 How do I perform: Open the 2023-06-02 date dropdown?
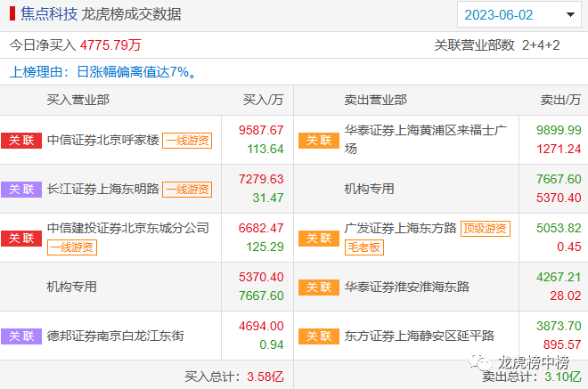[519, 14]
